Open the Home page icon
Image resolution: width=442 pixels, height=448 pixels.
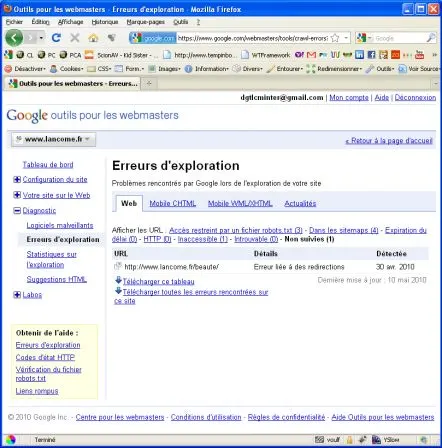(x=93, y=38)
